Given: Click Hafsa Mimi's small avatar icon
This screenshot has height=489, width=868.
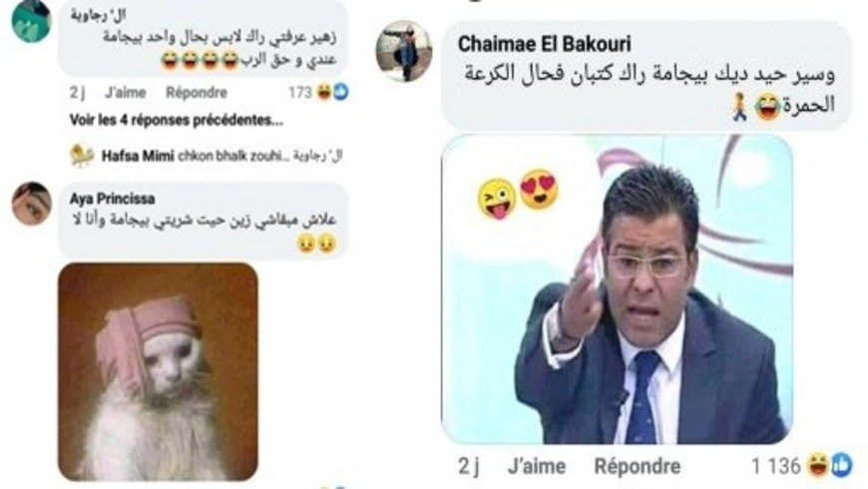Looking at the screenshot, I should 82,156.
